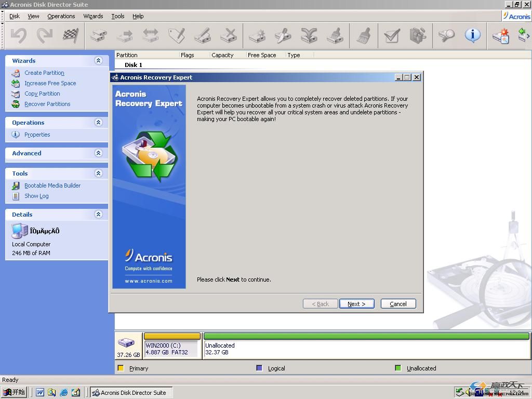Open the Operations menu
This screenshot has width=532, height=399.
point(61,16)
